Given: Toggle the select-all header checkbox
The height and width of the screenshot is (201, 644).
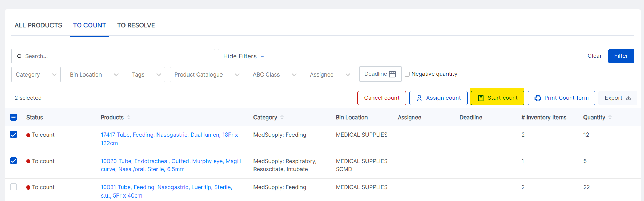Looking at the screenshot, I should (14, 117).
